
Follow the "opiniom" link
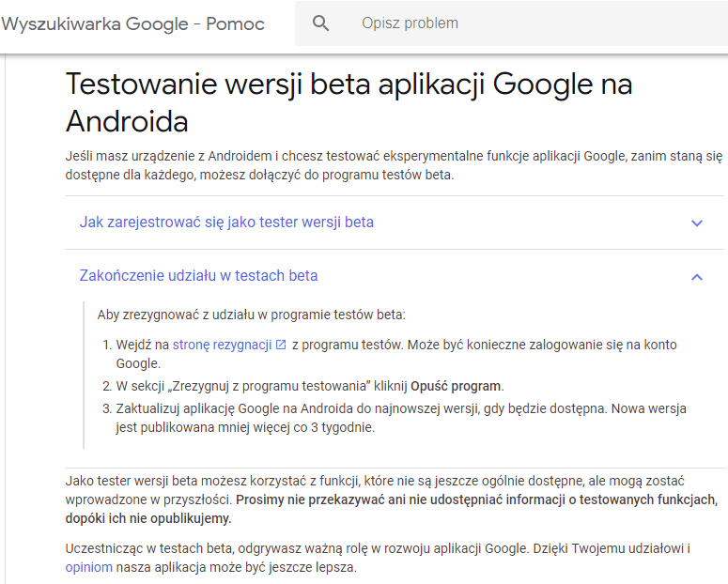(x=89, y=568)
